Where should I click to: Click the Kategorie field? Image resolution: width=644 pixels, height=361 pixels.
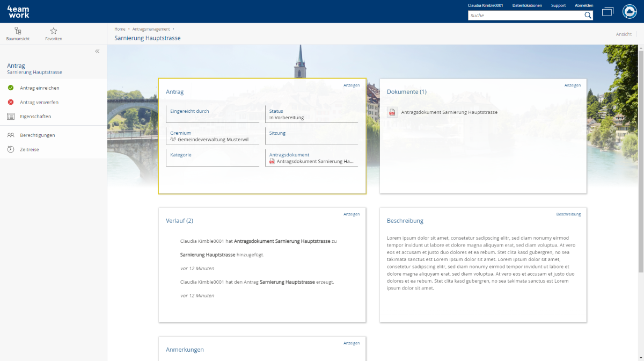[x=213, y=158]
